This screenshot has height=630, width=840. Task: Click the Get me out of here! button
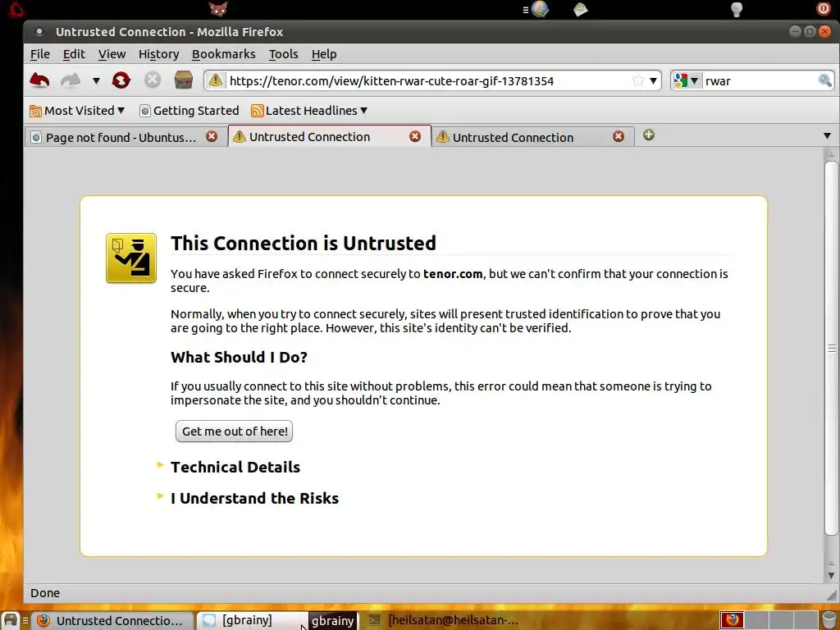click(x=234, y=431)
